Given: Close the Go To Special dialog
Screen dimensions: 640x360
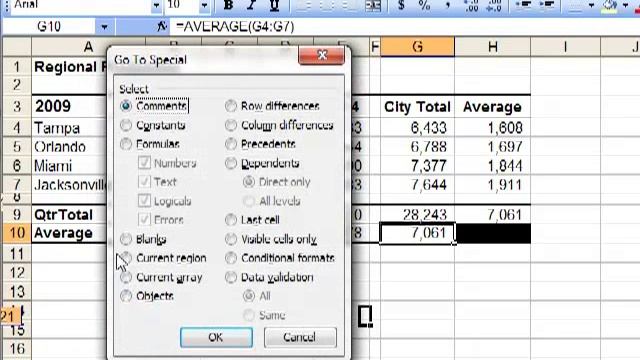Looking at the screenshot, I should (322, 55).
